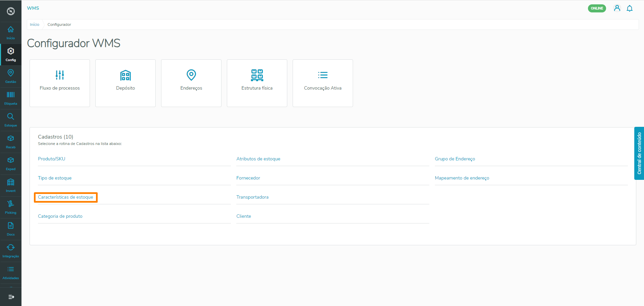Open Etiqueta barcode section
The image size is (644, 306).
(x=11, y=98)
